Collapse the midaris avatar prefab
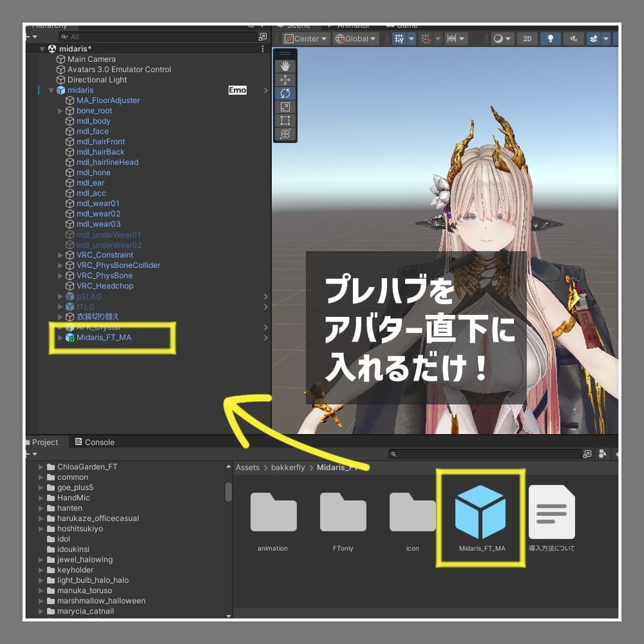Screen dimensions: 644x644 51,90
